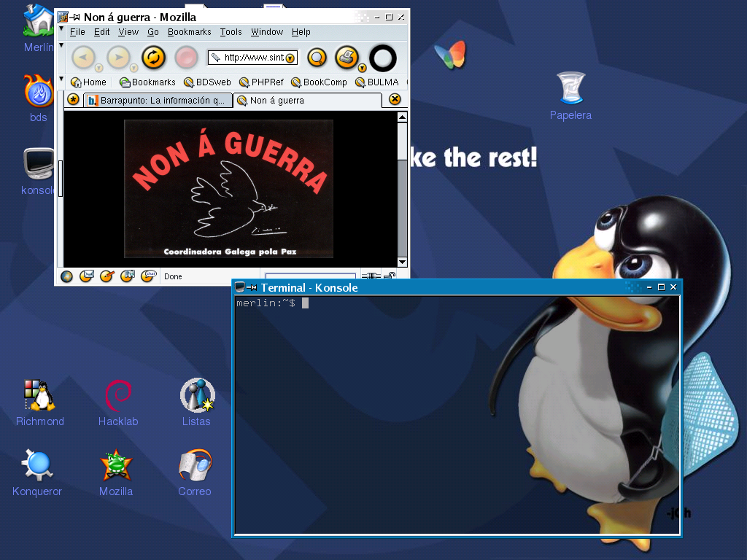This screenshot has height=560, width=747.
Task: Open the URL bar history dropdown arrow
Action: [290, 58]
